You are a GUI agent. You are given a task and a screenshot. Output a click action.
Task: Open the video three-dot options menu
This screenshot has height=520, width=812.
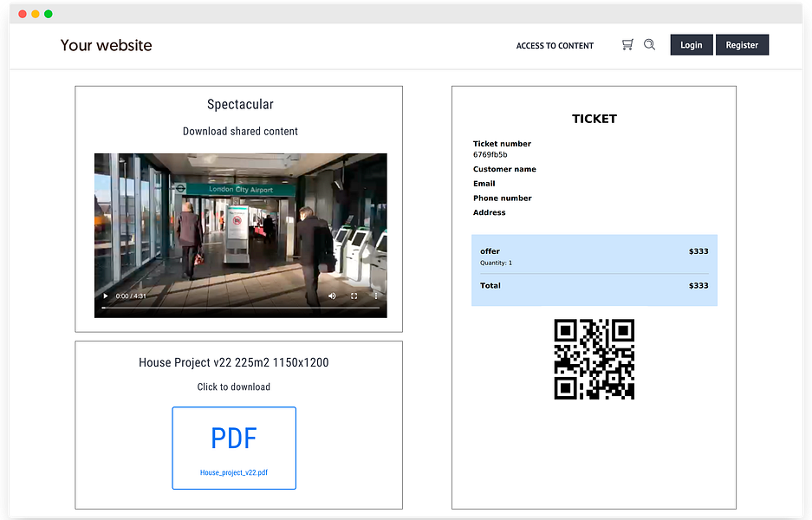[376, 296]
